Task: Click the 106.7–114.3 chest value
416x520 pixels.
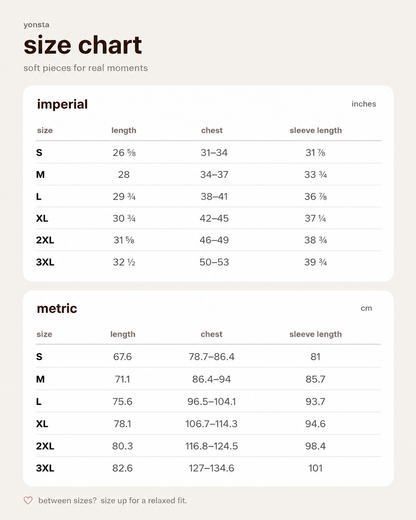Action: pyautogui.click(x=211, y=424)
